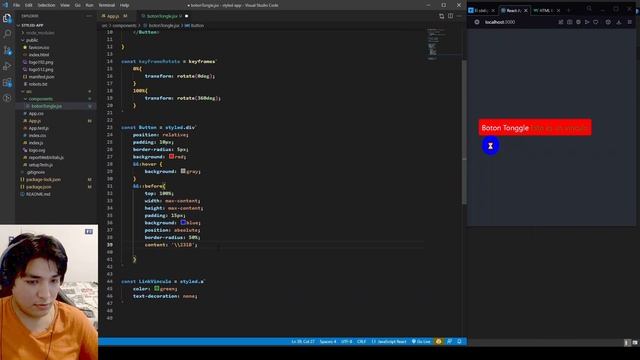
Task: Click the compare changes editor icon
Action: 441,16
